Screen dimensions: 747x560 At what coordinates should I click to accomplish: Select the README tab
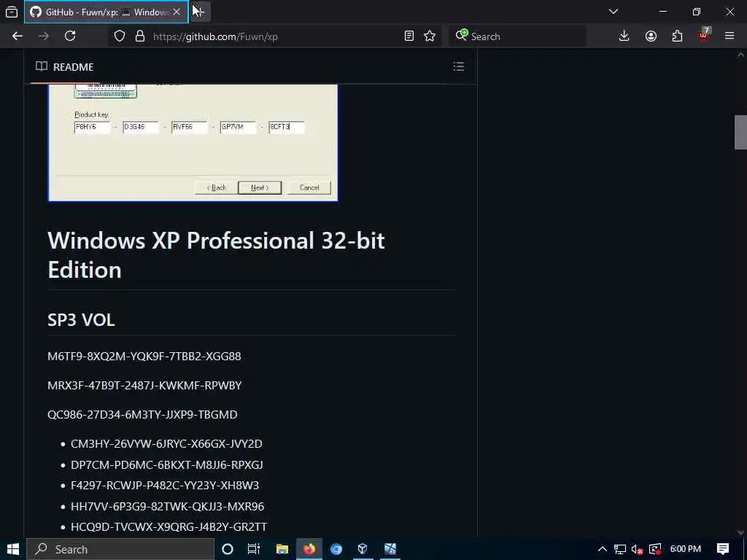point(65,66)
